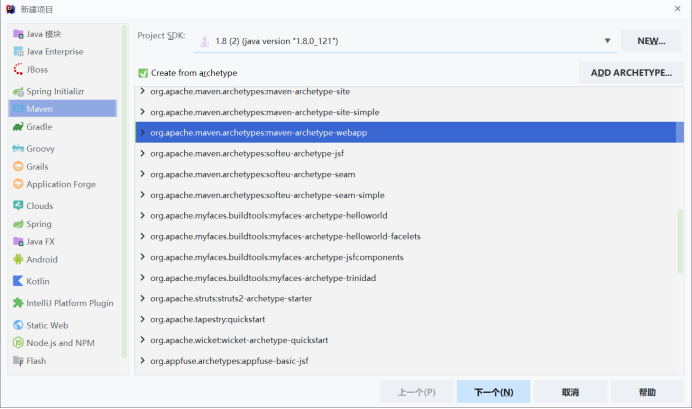
Task: Pick the Spring Initializr icon
Action: coord(18,91)
